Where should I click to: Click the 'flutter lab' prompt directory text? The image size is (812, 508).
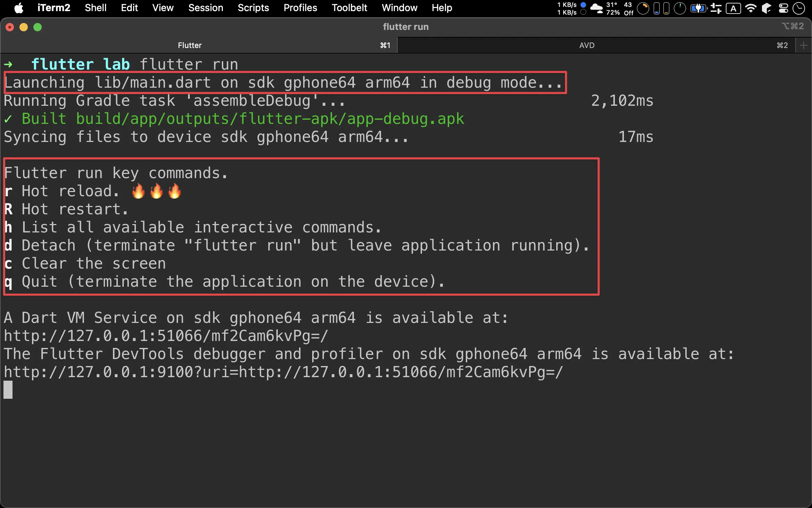(80, 65)
